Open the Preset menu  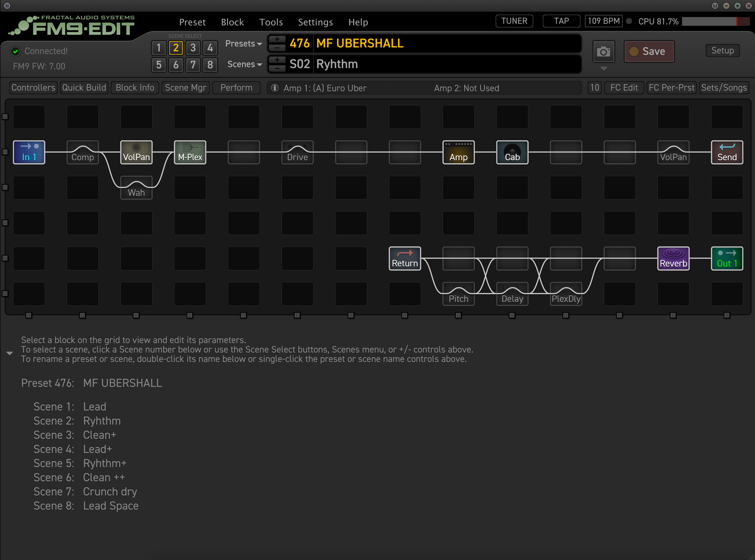click(192, 22)
